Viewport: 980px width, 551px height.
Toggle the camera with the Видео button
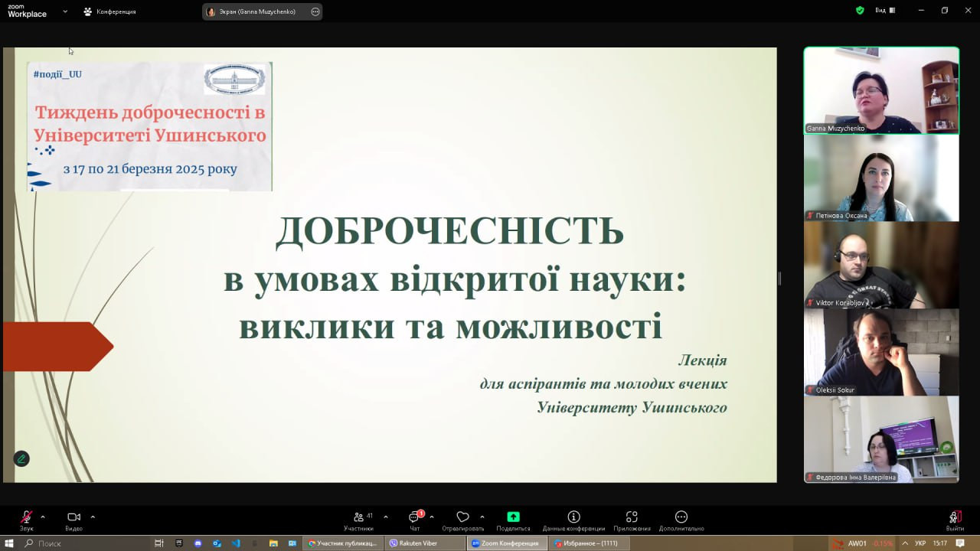tap(73, 518)
